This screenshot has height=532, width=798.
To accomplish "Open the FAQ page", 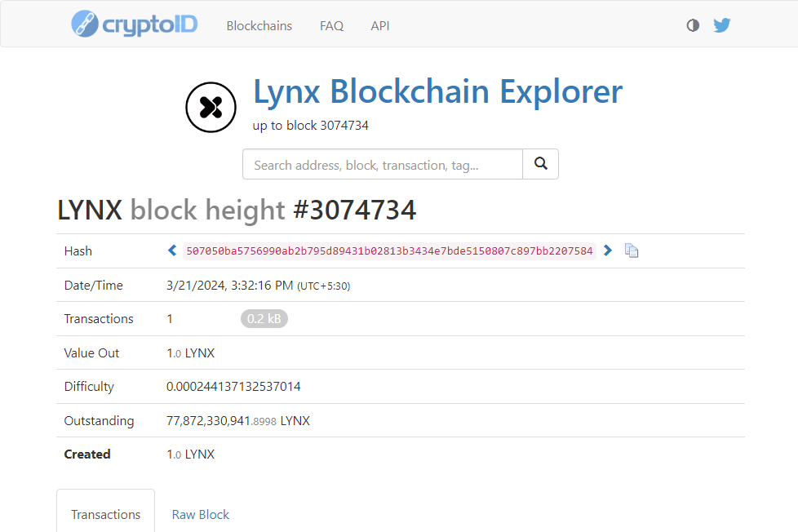I will point(331,26).
